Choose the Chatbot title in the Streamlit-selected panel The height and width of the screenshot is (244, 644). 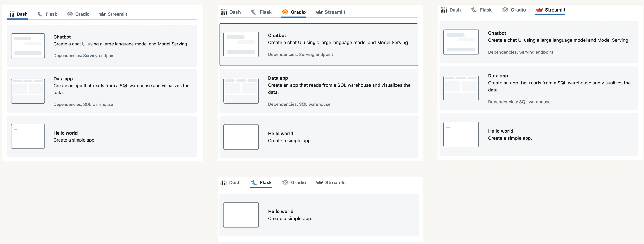(x=497, y=33)
